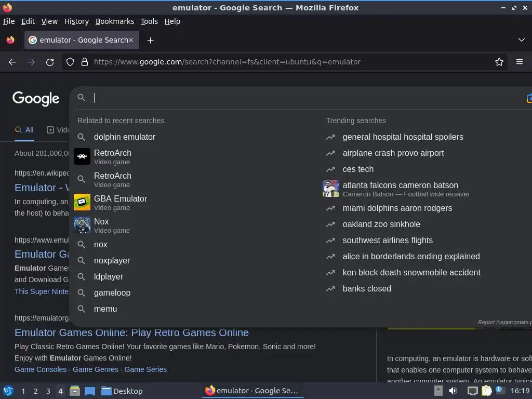Screen dimensions: 532x399
Task: Select the lowercase nox suggestion
Action: click(101, 245)
